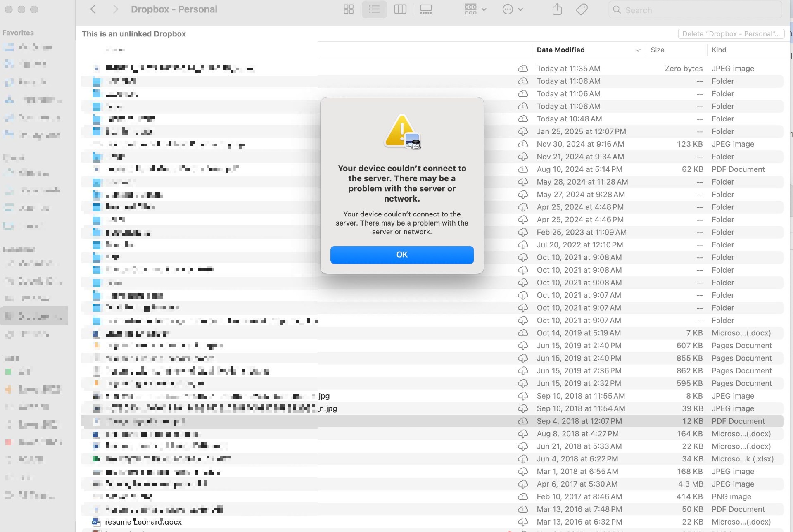This screenshot has height=532, width=793.
Task: Open the Action ellipsis menu dropdown
Action: point(512,9)
